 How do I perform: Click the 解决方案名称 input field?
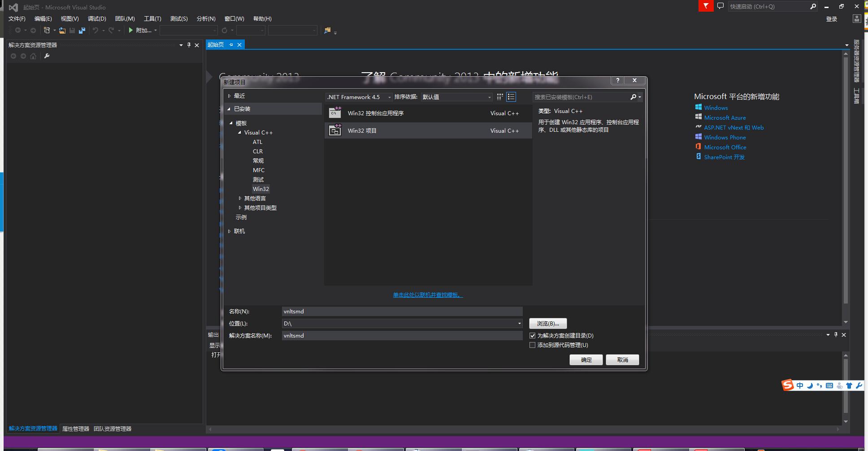tap(402, 335)
